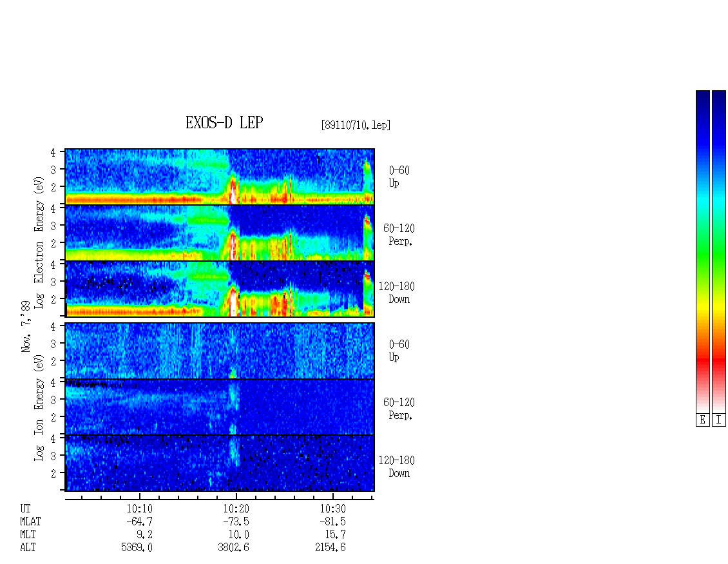Viewport: 728px width, 564px height.
Task: Click the ALT value 3802.6
Action: tap(233, 548)
